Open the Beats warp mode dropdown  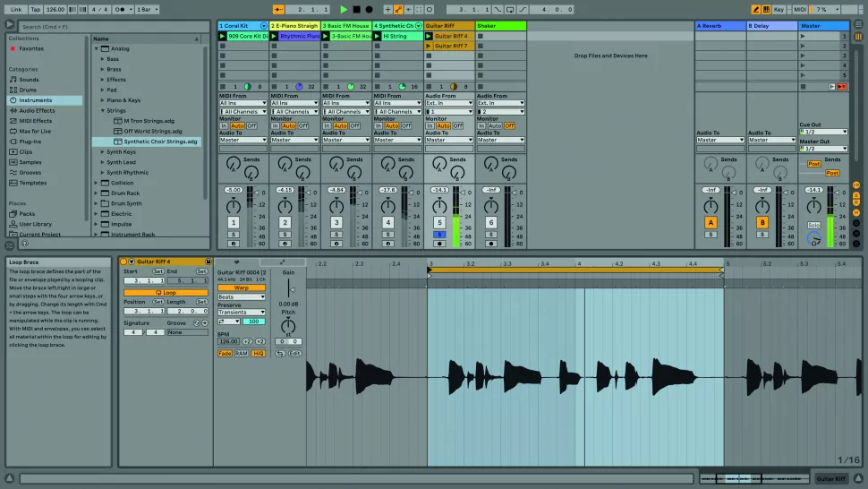tap(241, 296)
